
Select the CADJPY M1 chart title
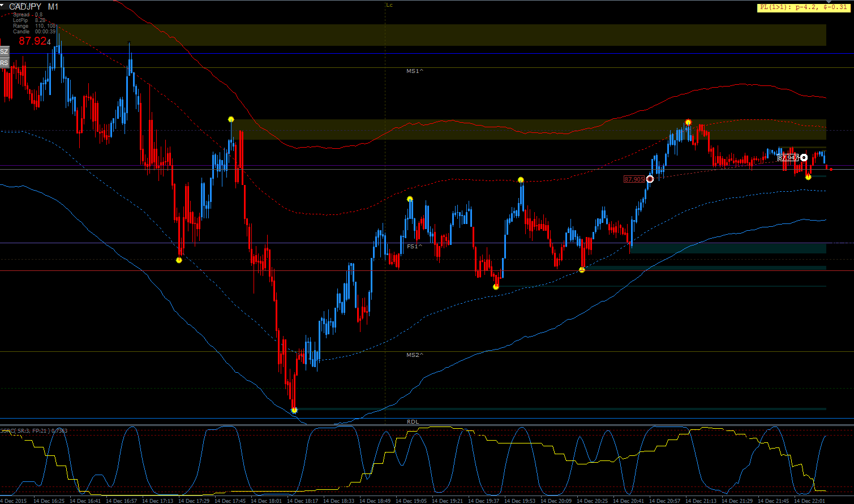click(33, 7)
